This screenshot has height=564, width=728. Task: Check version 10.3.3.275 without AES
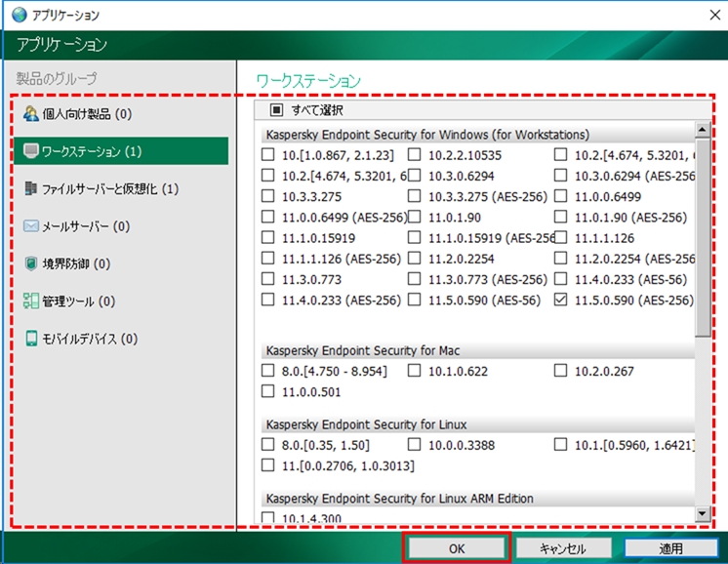[268, 196]
